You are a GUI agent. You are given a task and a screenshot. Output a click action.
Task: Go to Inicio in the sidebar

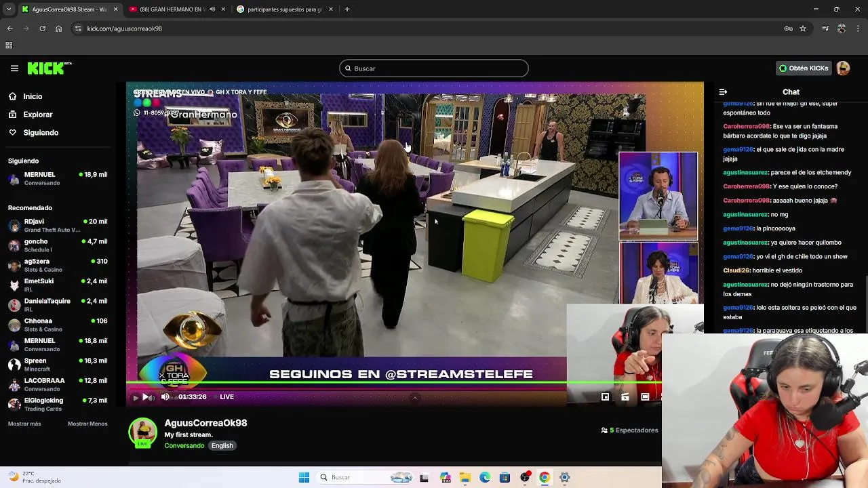tap(33, 96)
